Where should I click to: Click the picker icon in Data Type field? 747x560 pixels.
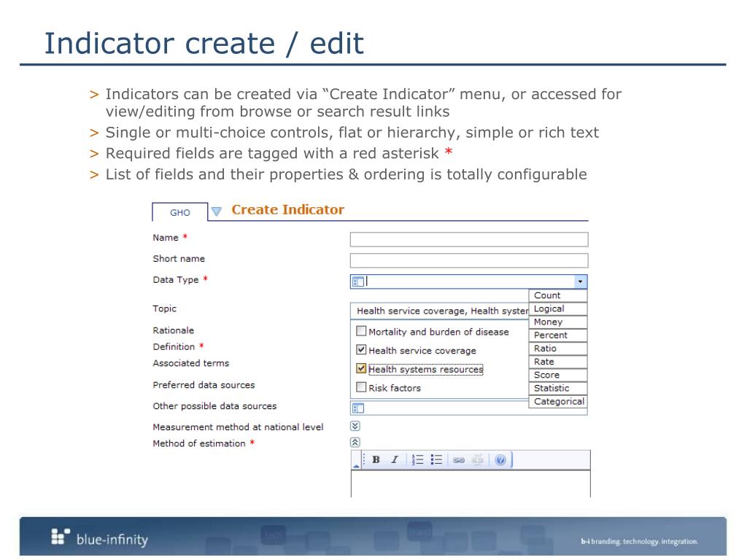[x=357, y=282]
